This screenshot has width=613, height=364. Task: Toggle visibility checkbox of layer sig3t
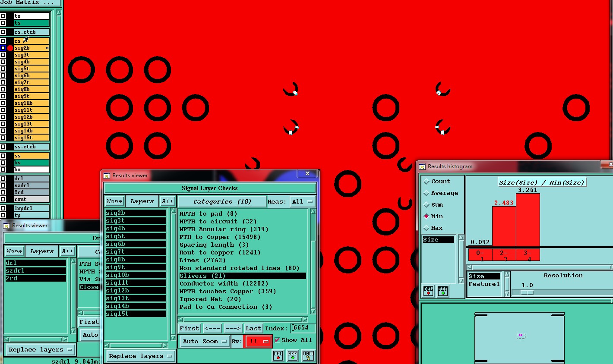(3, 55)
